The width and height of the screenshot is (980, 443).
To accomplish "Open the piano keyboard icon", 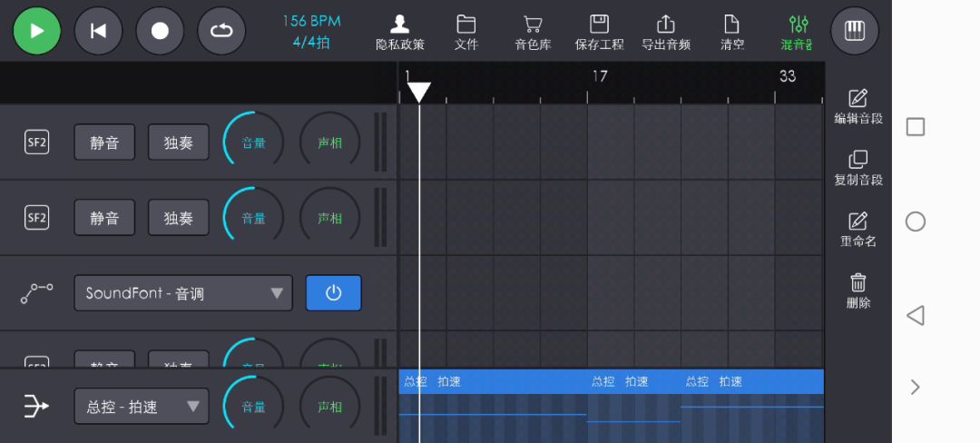I will point(854,31).
